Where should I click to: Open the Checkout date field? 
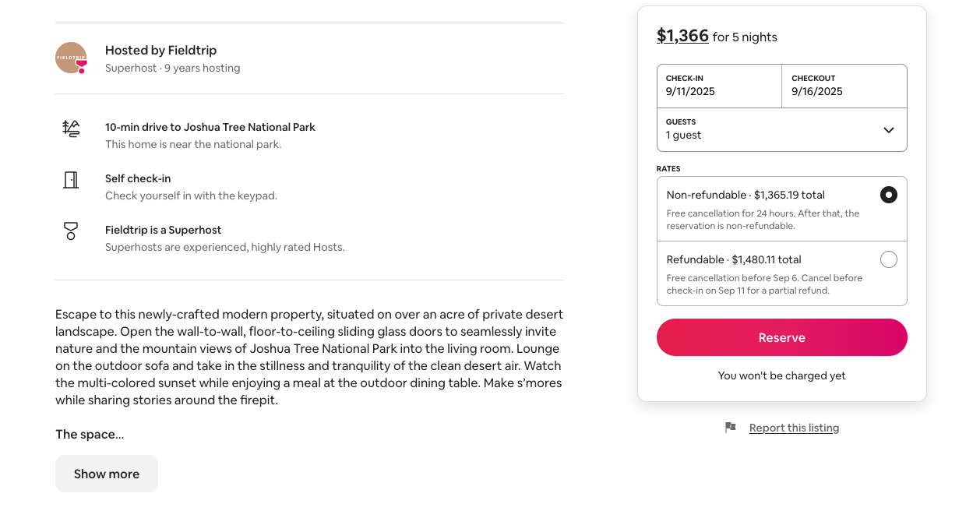coord(844,86)
